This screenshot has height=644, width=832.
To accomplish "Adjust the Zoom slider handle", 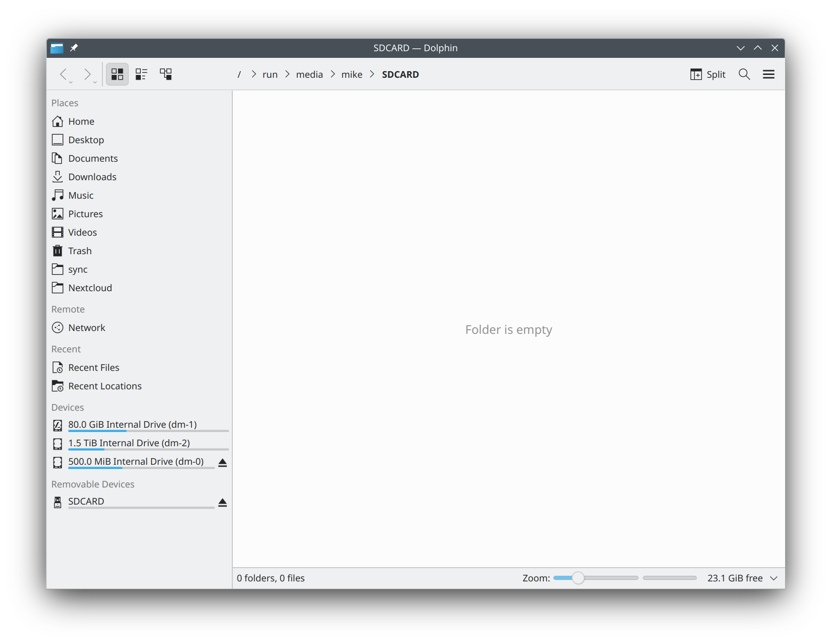I will click(578, 578).
